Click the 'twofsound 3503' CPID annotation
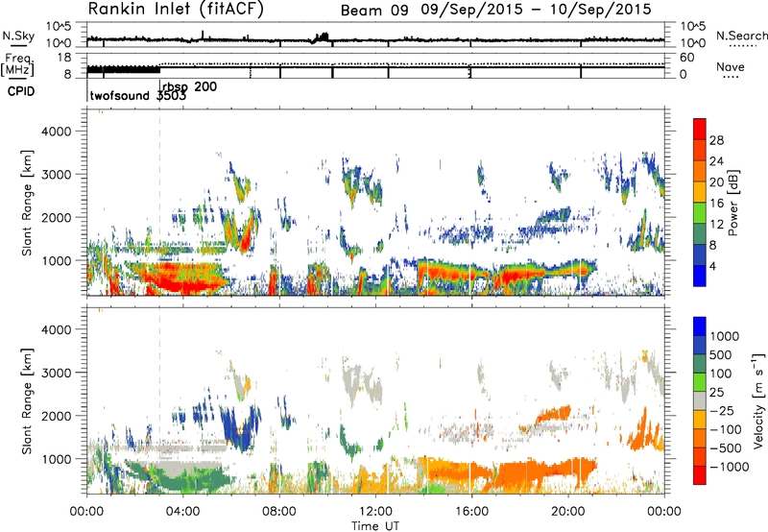768x532 pixels. (x=137, y=95)
